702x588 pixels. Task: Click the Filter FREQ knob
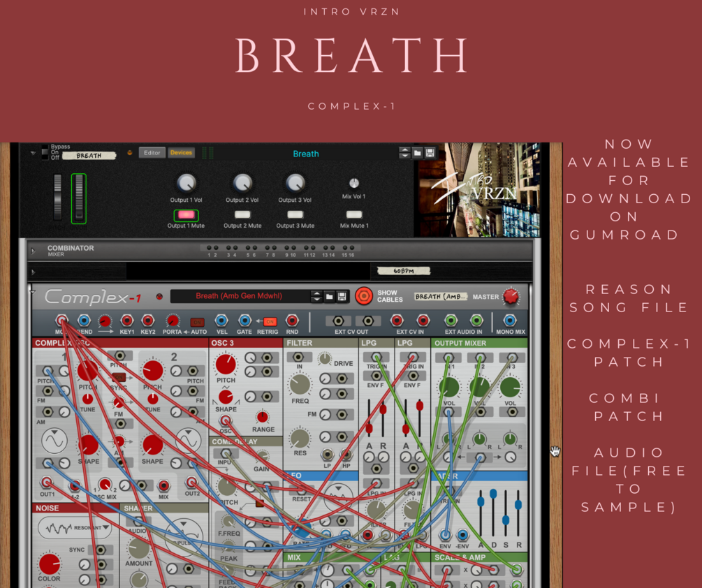pos(300,385)
